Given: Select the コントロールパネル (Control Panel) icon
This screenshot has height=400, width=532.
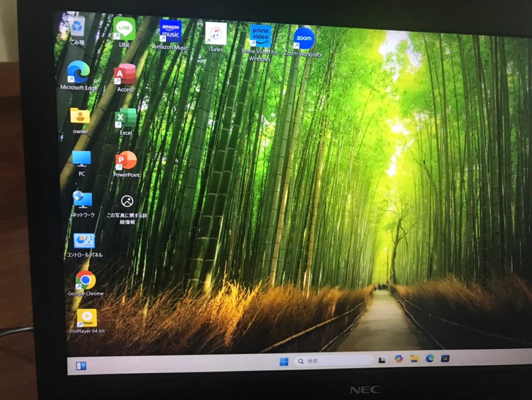Looking at the screenshot, I should click(84, 241).
